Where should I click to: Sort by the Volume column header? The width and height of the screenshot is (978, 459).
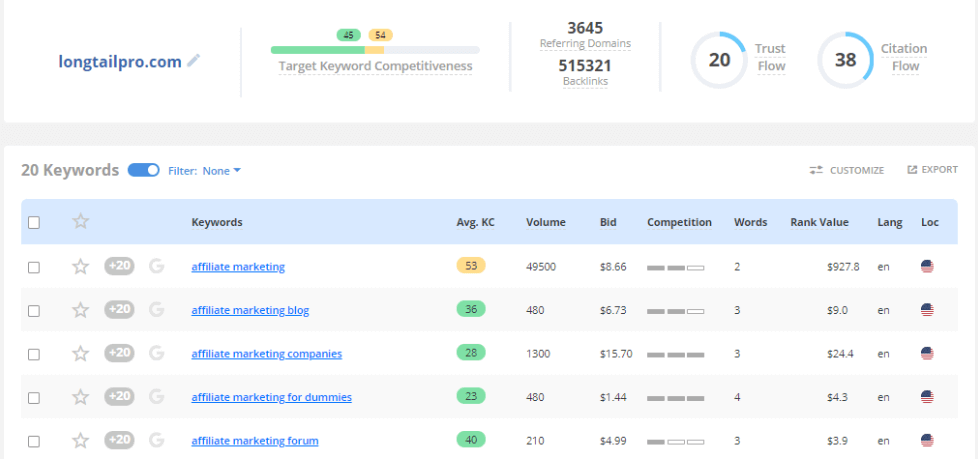[545, 222]
